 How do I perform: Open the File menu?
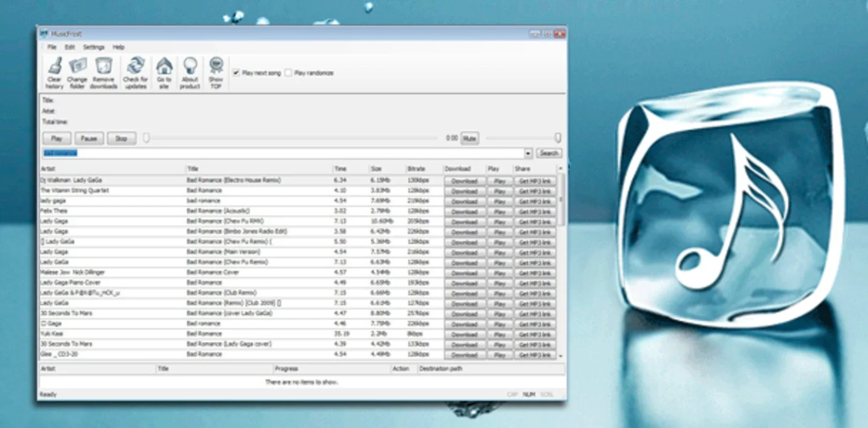click(52, 47)
